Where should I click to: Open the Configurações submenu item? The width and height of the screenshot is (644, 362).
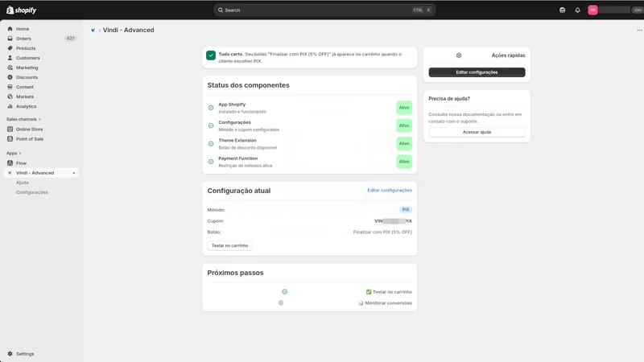point(31,192)
